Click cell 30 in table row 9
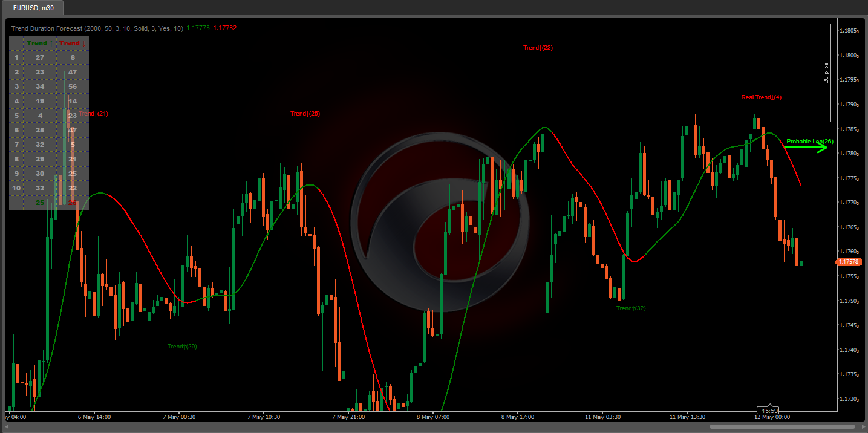The height and width of the screenshot is (433, 868). click(x=40, y=174)
